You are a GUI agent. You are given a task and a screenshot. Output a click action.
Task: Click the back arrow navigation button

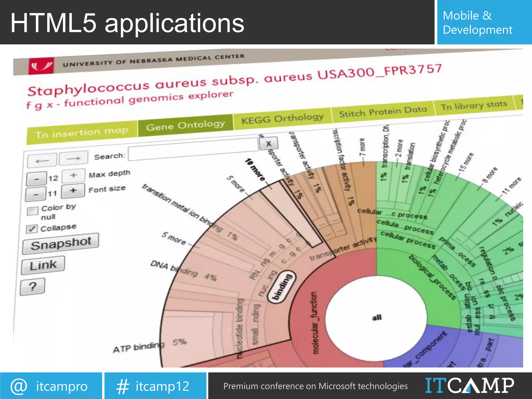coord(42,161)
